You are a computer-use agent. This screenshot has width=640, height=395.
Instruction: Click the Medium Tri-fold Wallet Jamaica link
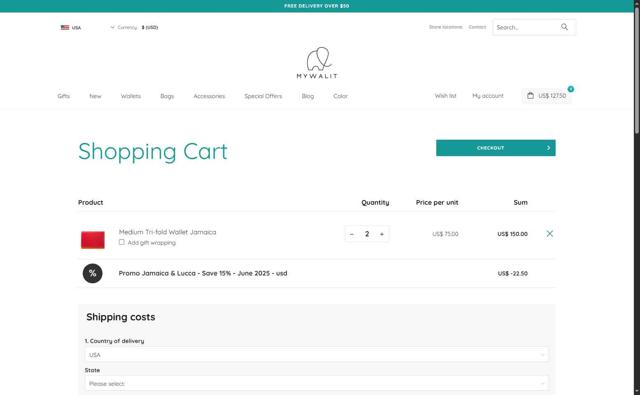pos(167,232)
